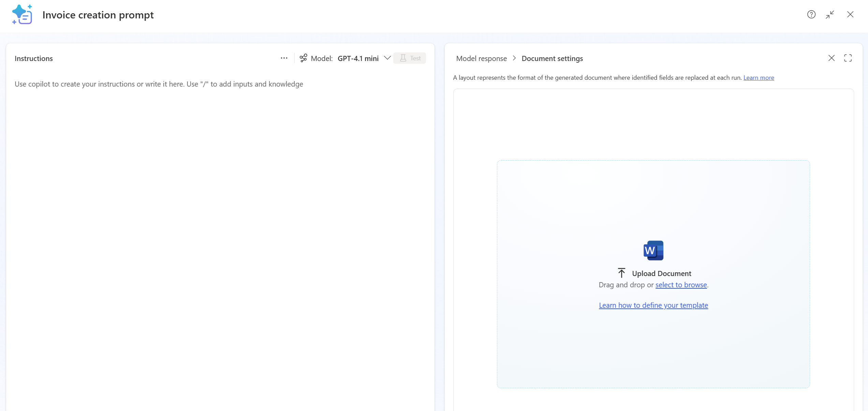The image size is (868, 411).
Task: Click Learn how to define your template
Action: pyautogui.click(x=653, y=305)
